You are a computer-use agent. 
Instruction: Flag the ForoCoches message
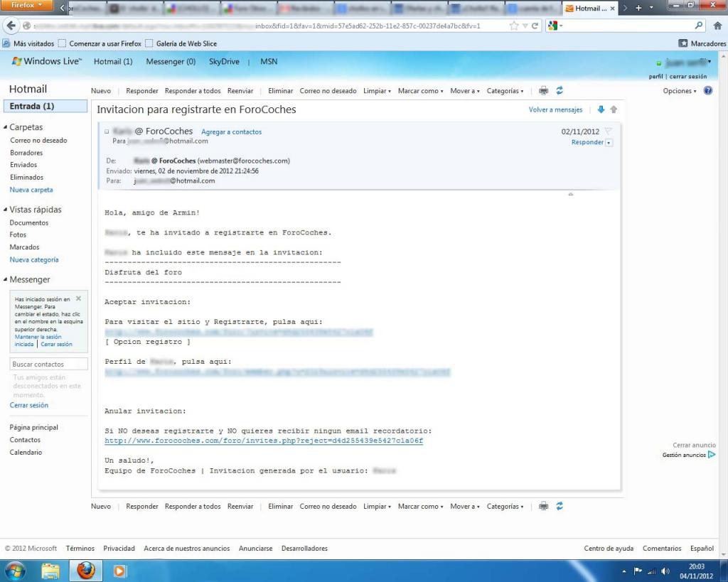[x=609, y=131]
